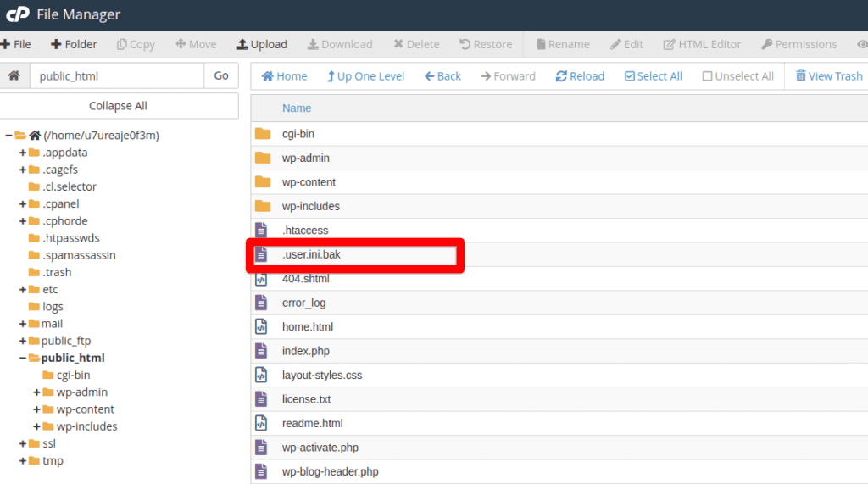Create new directory with + Folder
This screenshot has height=484, width=868.
(74, 44)
